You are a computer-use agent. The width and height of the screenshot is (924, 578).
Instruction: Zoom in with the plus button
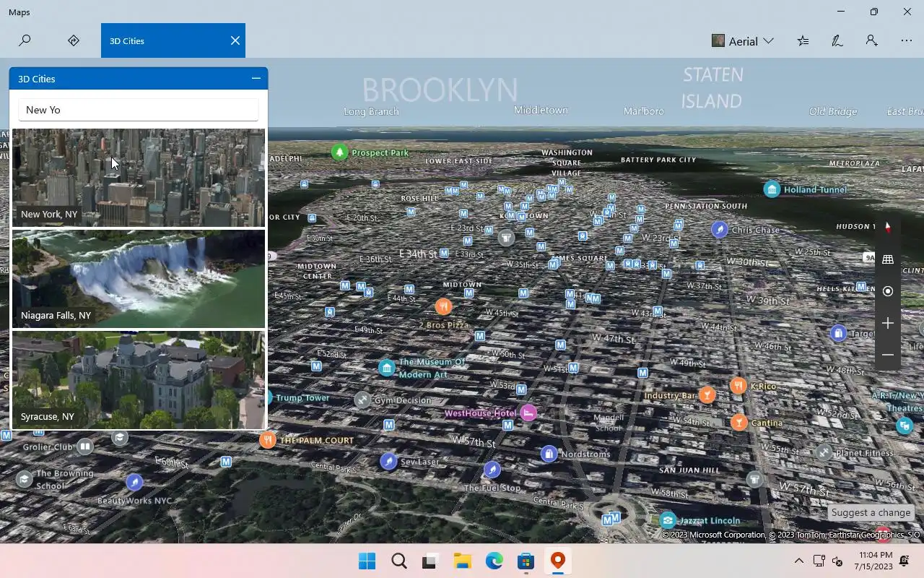pyautogui.click(x=888, y=323)
